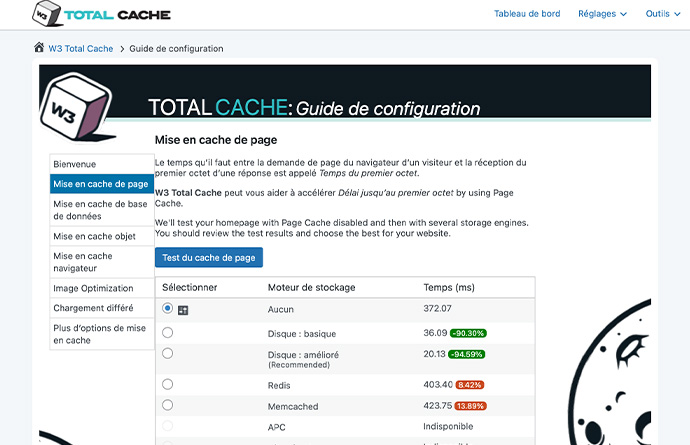Click the Guide de configuration breadcrumb text
The image size is (690, 445).
click(x=176, y=48)
